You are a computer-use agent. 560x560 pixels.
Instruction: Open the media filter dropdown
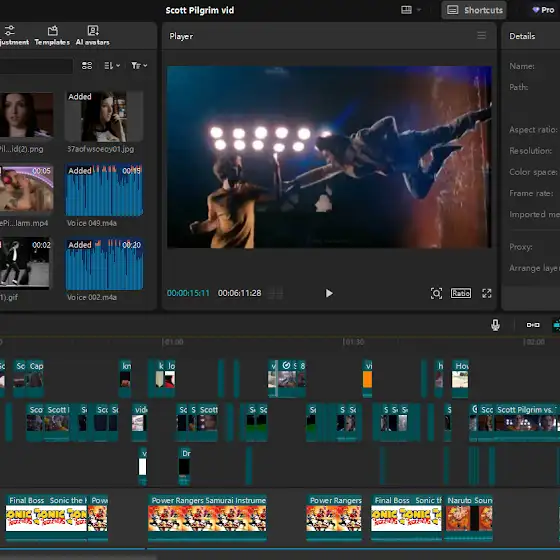coord(139,66)
